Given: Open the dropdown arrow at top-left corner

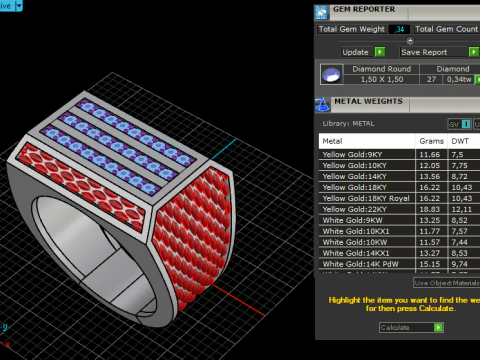Looking at the screenshot, I should (19, 6).
